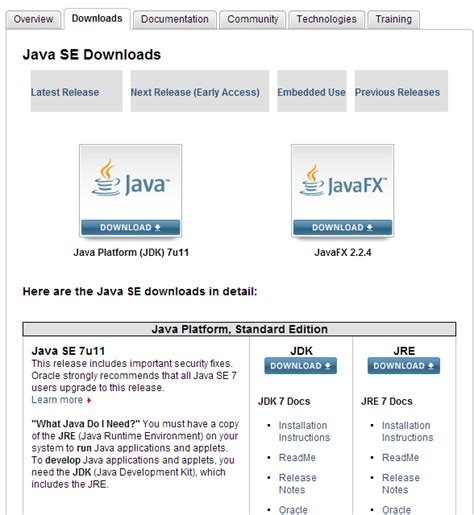Open Next Release (Early Access) link
Viewport: 474px width, 515px height.
coord(195,92)
